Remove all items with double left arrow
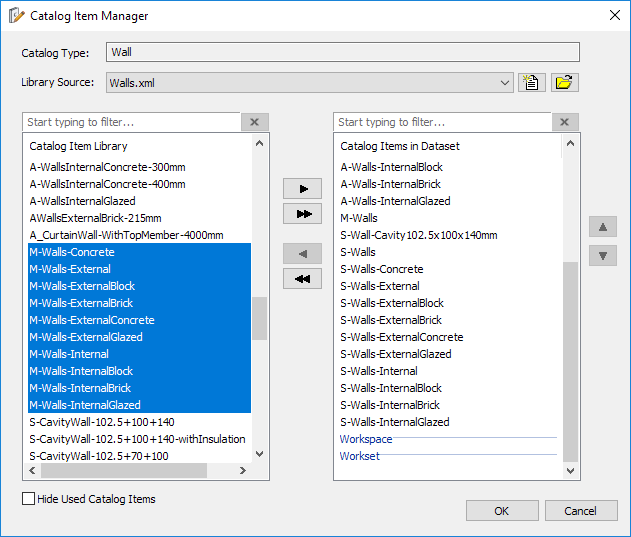The height and width of the screenshot is (537, 631). click(x=302, y=279)
